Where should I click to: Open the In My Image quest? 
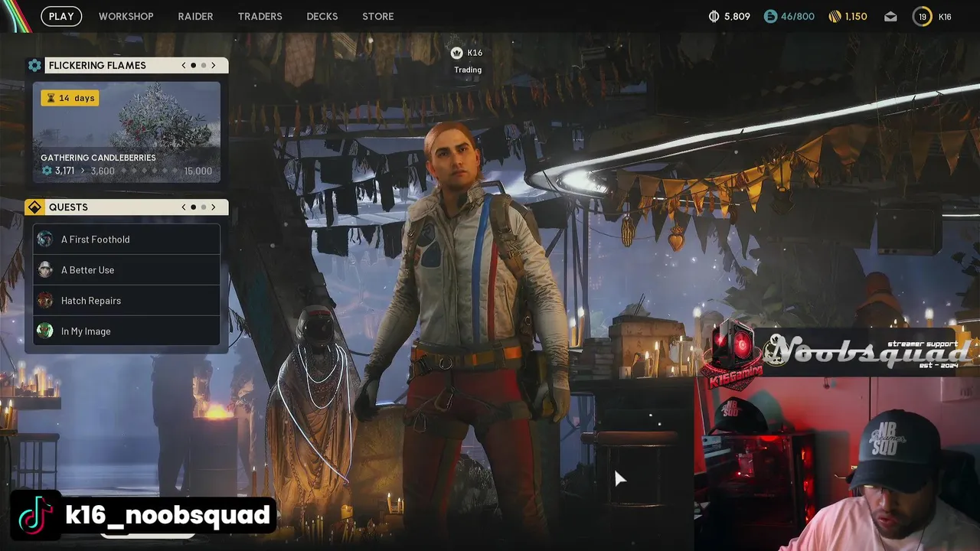pos(126,331)
